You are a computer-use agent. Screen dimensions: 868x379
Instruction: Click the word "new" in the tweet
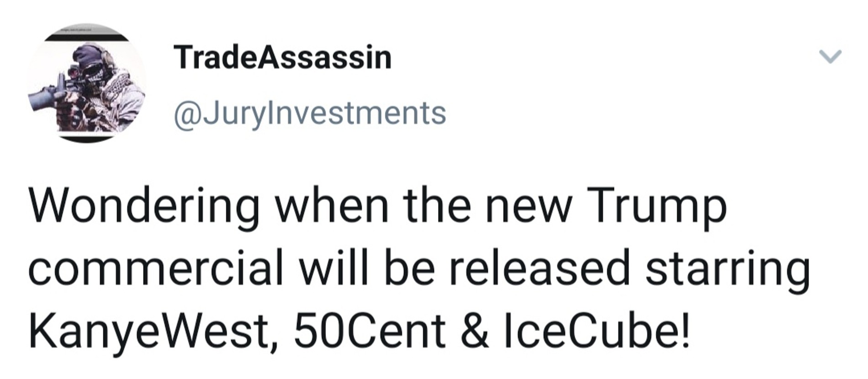point(528,207)
